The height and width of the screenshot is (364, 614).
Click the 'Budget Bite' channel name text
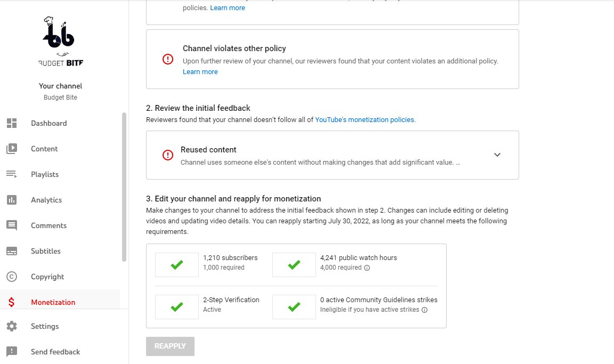tap(61, 98)
